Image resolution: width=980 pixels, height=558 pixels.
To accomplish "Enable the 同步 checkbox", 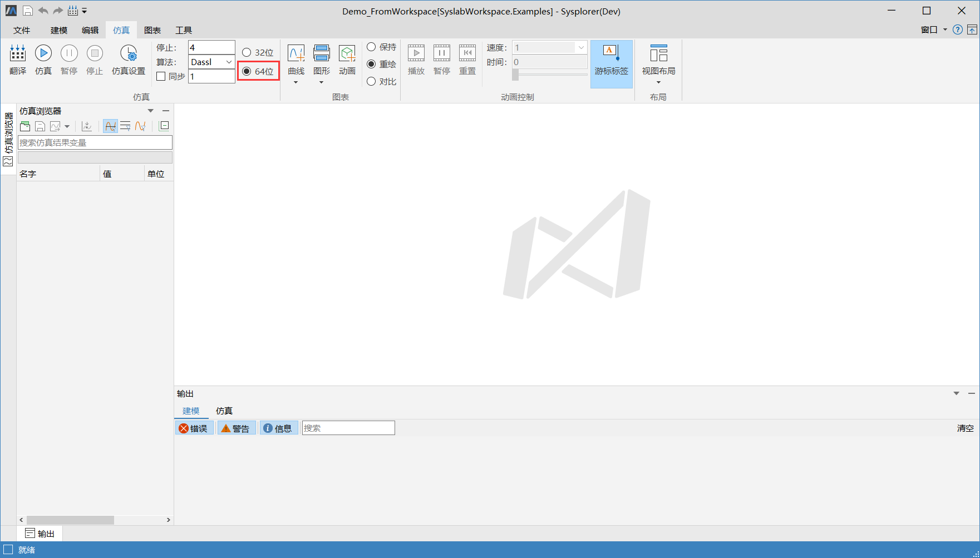I will coord(161,77).
